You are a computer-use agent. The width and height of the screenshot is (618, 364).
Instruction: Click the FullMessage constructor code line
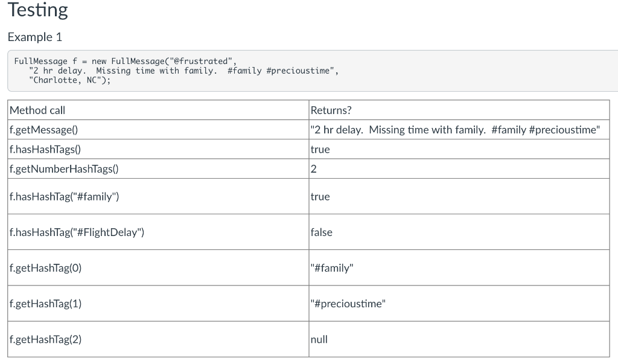coord(126,61)
